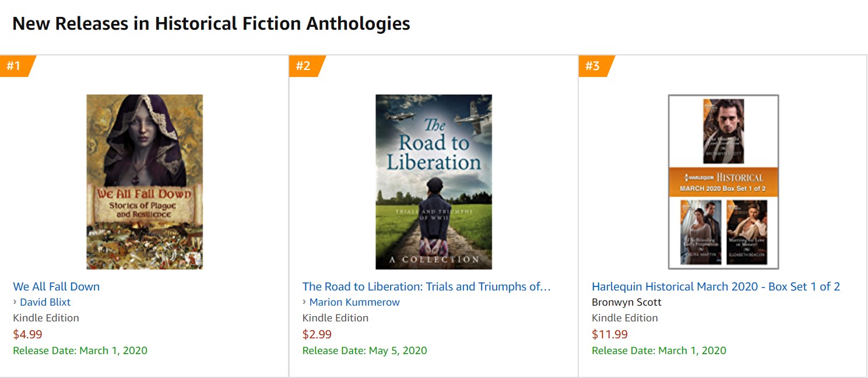The image size is (868, 378).
Task: Click the #1 rank badge
Action: coord(15,66)
